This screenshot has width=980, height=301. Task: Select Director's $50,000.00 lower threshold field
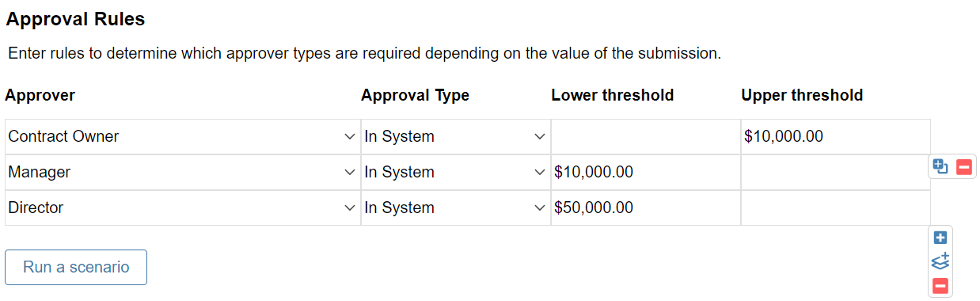(645, 208)
